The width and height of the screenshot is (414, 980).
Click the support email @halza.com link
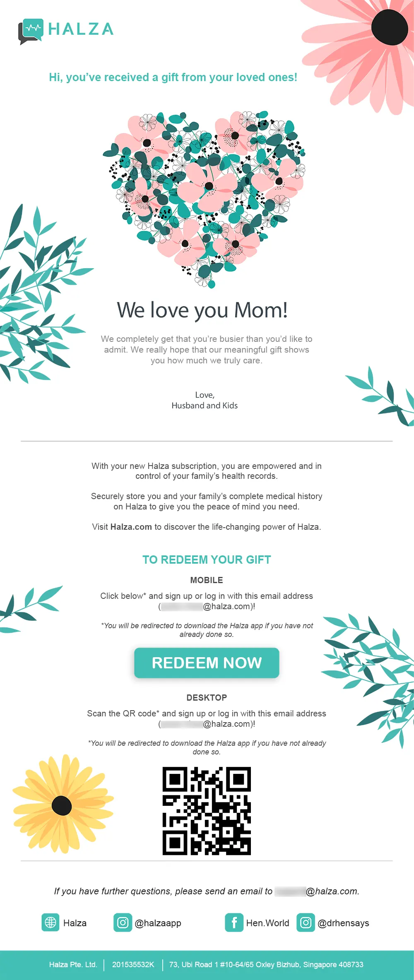pos(317,891)
